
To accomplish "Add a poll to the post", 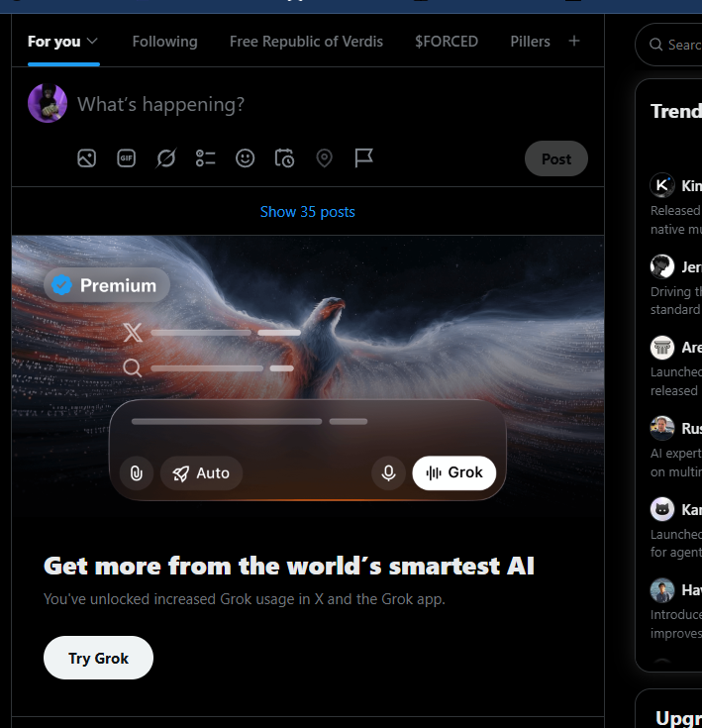I will click(x=205, y=158).
